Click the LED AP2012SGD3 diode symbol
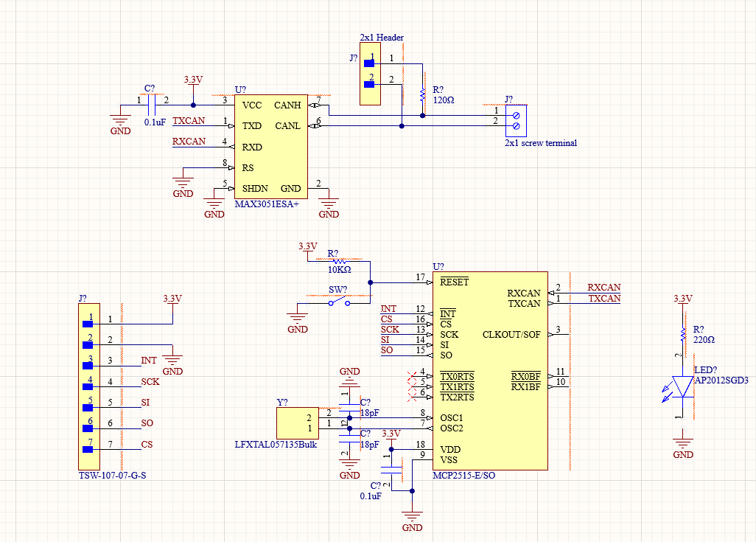Screen dimensions: 756x542 682,386
